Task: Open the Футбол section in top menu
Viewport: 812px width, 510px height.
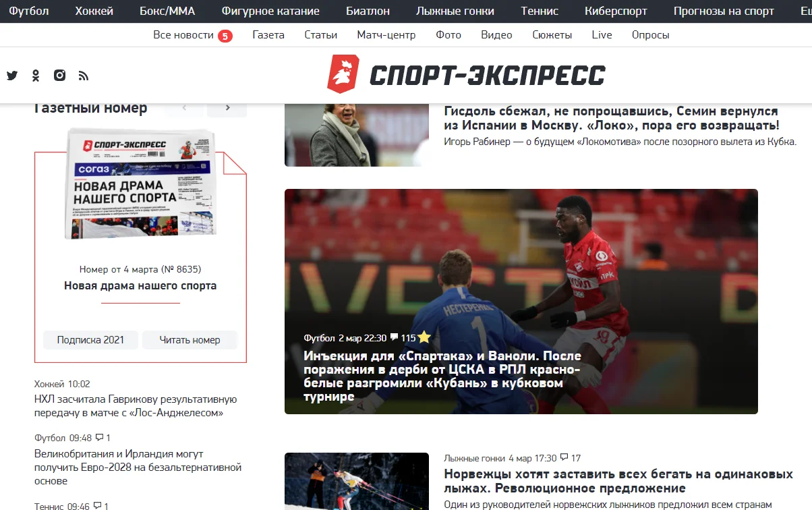Action: tap(29, 11)
